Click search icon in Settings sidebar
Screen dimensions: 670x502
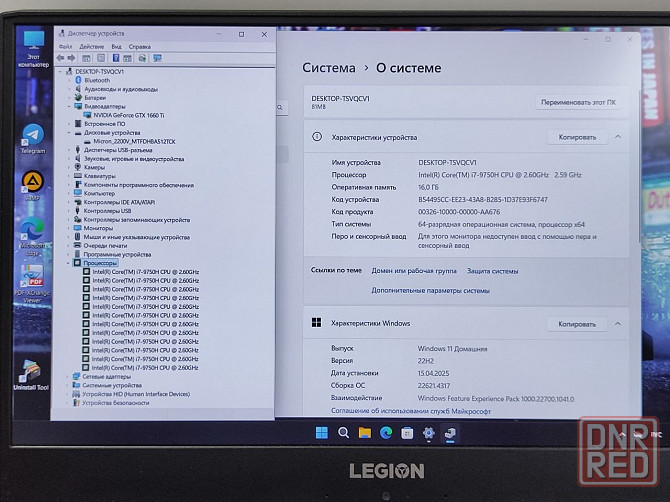280,108
